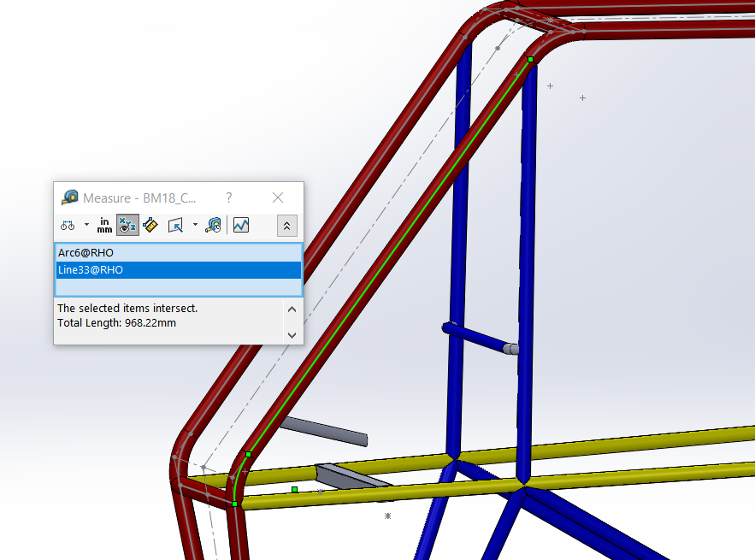Open Units/Precision in-mm button

[104, 226]
